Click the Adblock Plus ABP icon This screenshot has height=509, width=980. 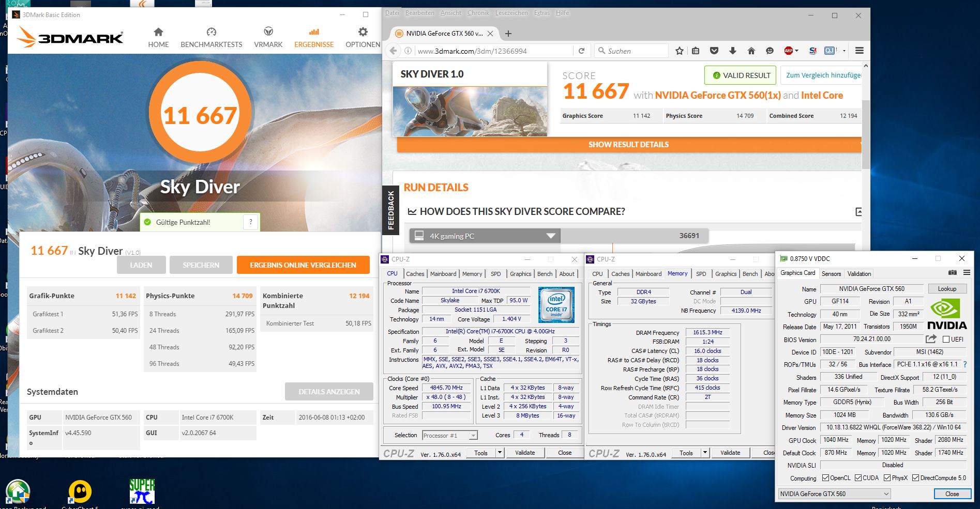pos(789,51)
